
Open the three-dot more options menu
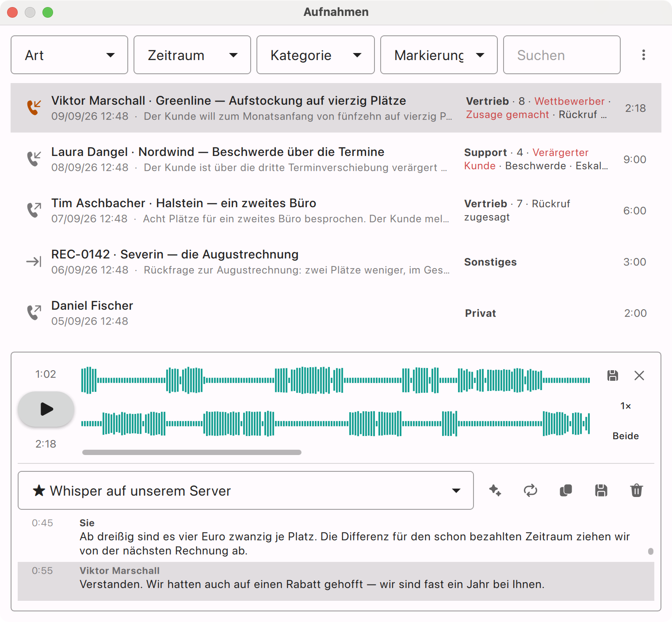pos(644,55)
